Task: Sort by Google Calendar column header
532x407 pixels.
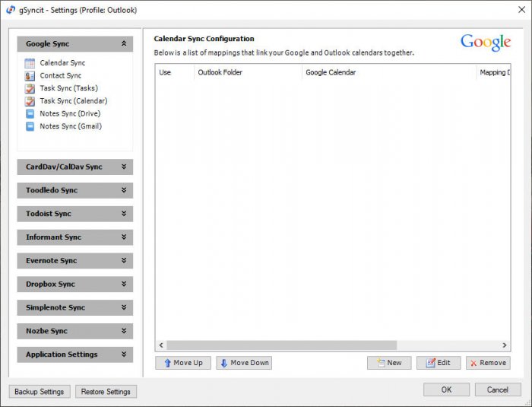Action: click(x=389, y=72)
